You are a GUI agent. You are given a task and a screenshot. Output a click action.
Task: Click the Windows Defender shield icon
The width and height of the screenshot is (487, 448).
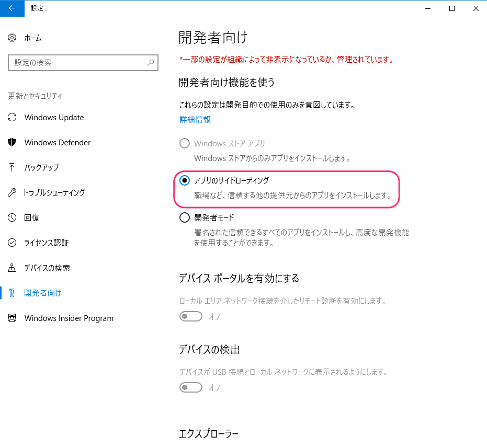tap(13, 143)
